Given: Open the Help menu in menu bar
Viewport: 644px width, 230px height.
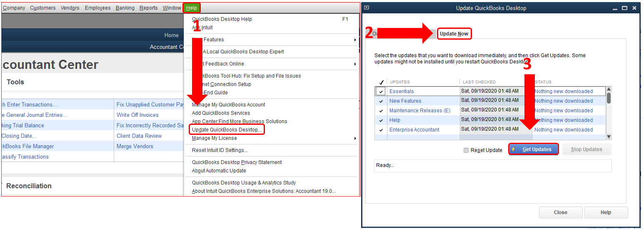Looking at the screenshot, I should coord(192,8).
